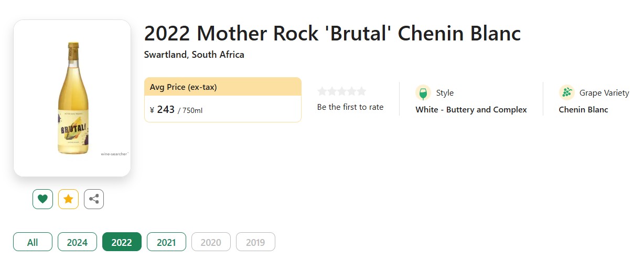Click the green heart favorite icon

[x=42, y=199]
